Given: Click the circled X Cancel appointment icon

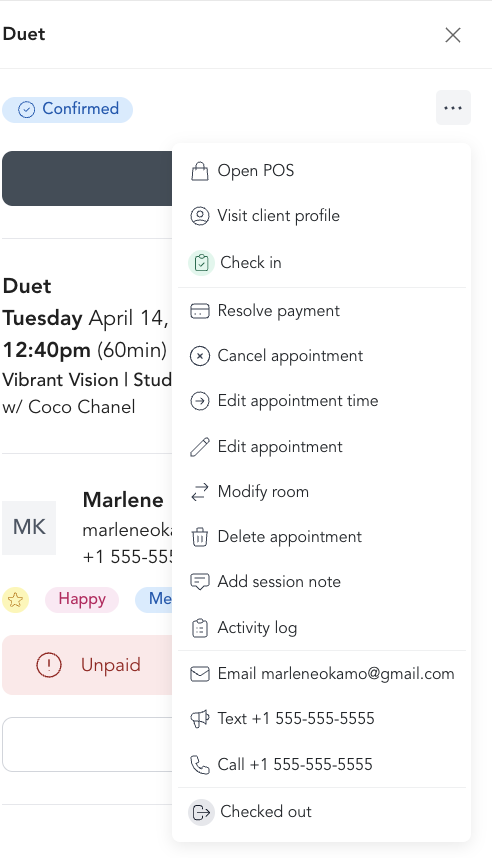Looking at the screenshot, I should click(x=200, y=356).
